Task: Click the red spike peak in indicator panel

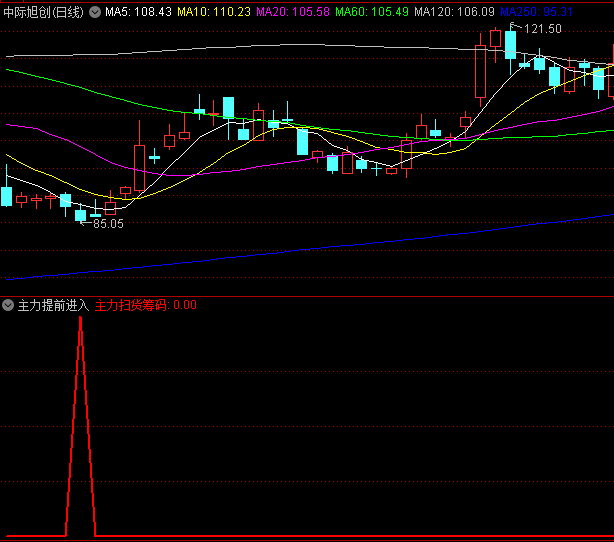Action: click(80, 319)
